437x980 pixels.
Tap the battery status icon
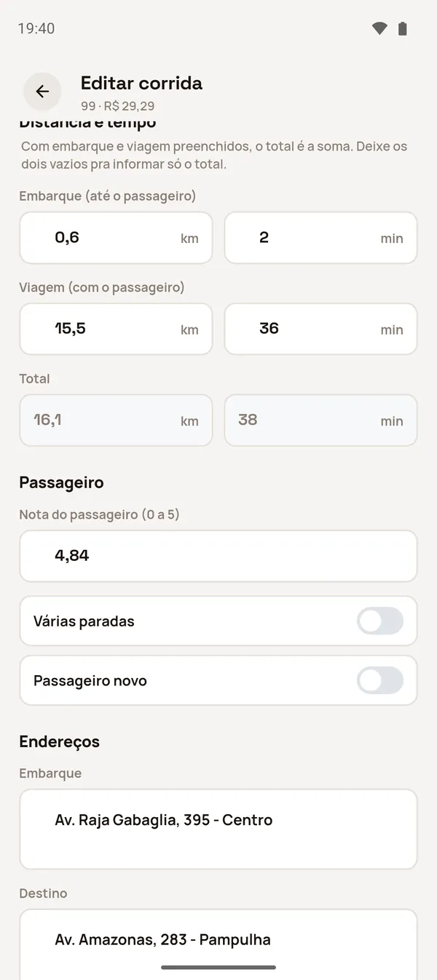(x=402, y=28)
